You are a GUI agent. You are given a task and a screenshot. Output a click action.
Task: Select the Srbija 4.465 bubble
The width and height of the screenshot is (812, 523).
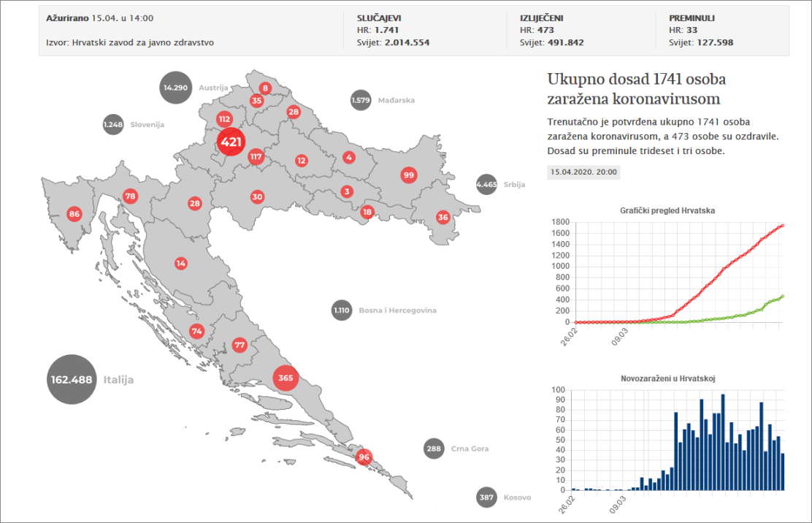(x=486, y=185)
